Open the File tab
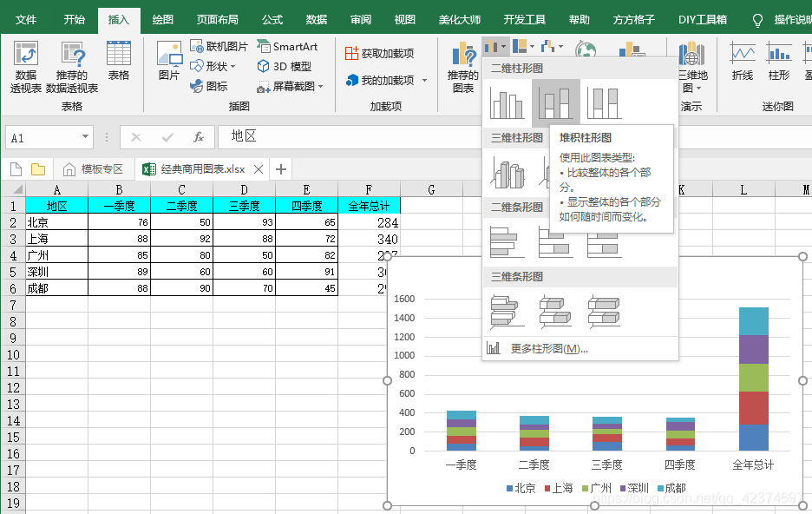 click(26, 20)
